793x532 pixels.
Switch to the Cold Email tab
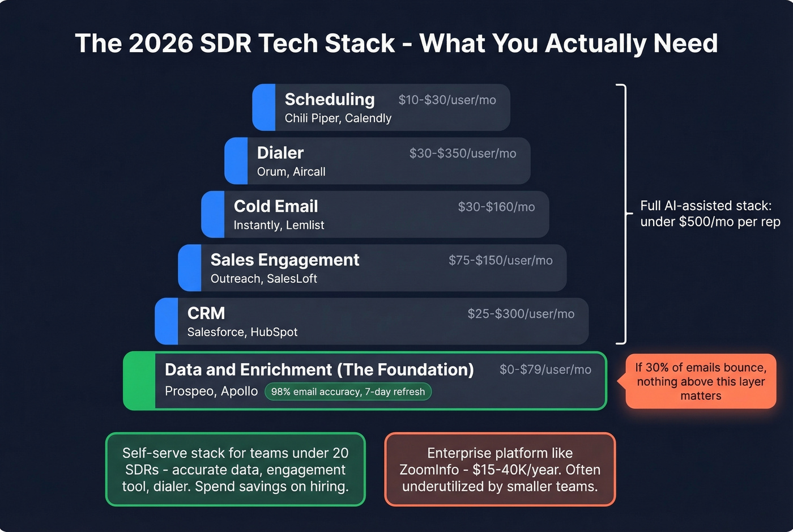pyautogui.click(x=374, y=214)
